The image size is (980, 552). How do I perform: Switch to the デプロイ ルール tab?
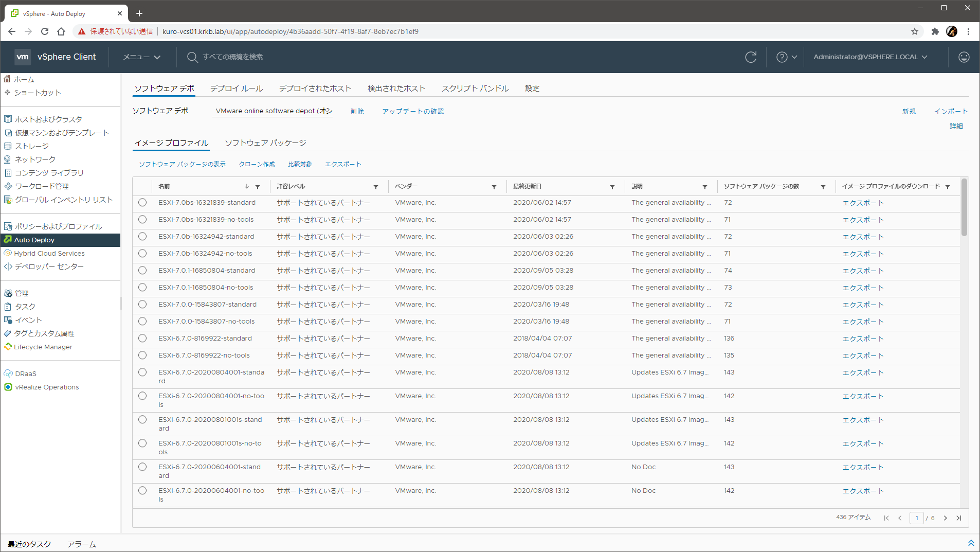tap(237, 88)
